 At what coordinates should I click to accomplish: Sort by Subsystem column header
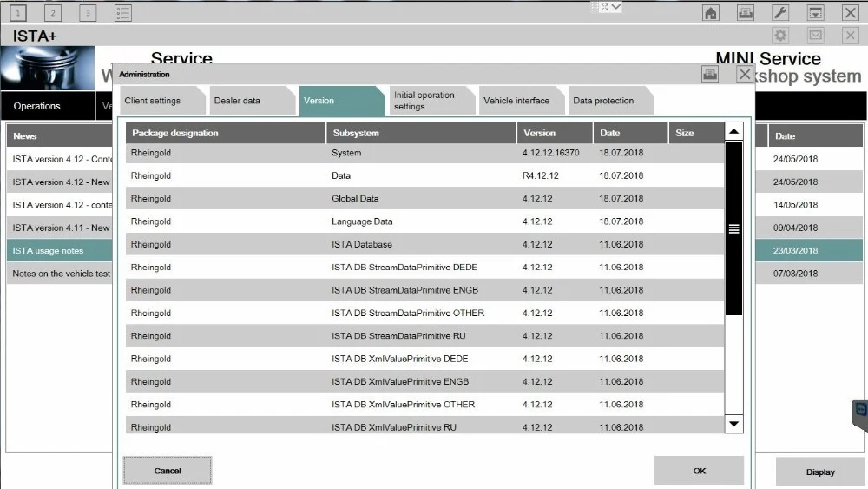click(421, 133)
